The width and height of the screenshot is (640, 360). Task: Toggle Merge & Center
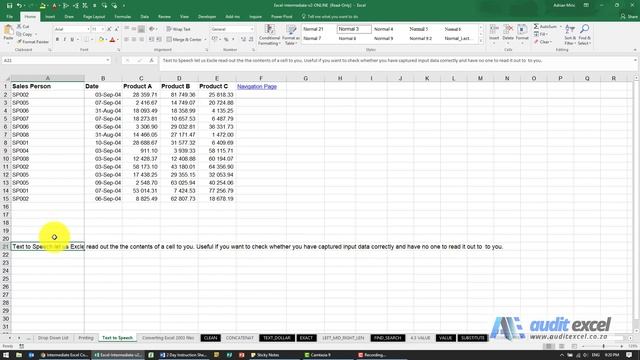coord(184,40)
